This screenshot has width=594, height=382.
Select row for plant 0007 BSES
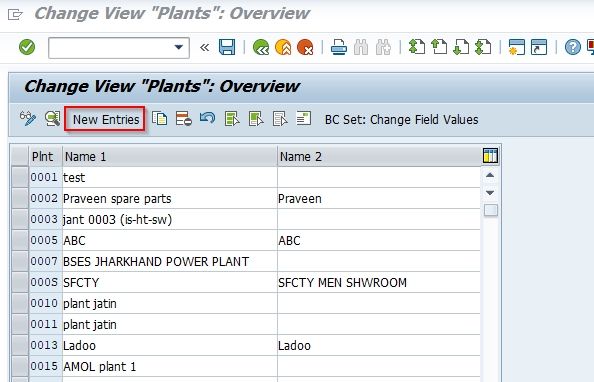tap(20, 261)
